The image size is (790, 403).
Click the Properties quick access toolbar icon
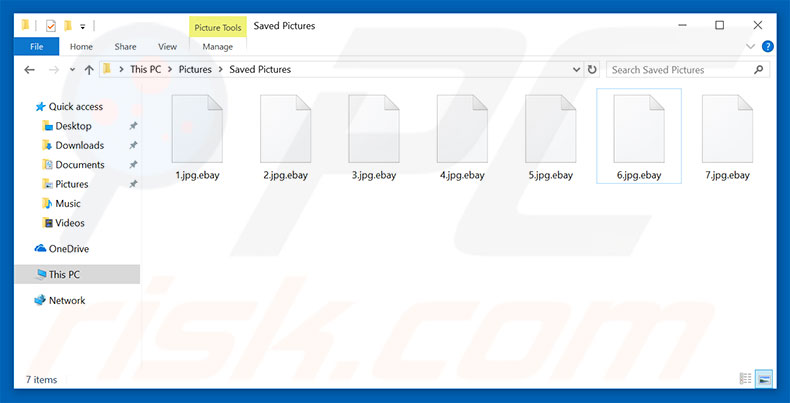click(50, 26)
